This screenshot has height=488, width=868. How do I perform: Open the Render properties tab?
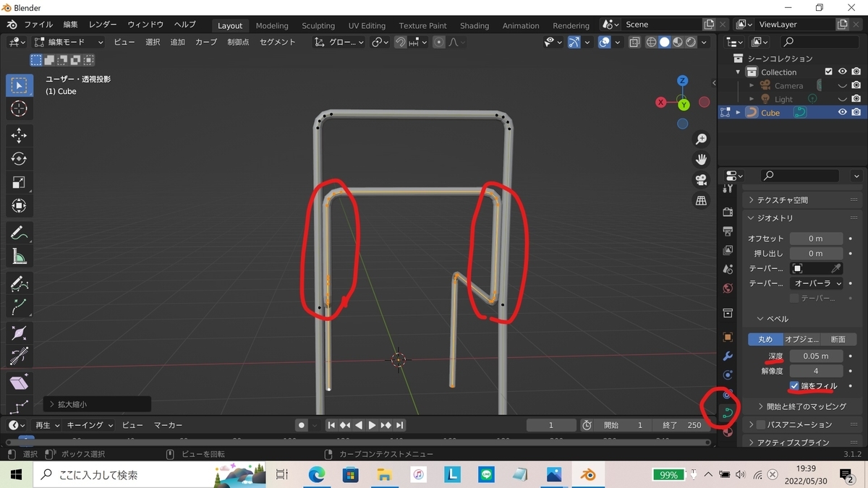pyautogui.click(x=728, y=212)
